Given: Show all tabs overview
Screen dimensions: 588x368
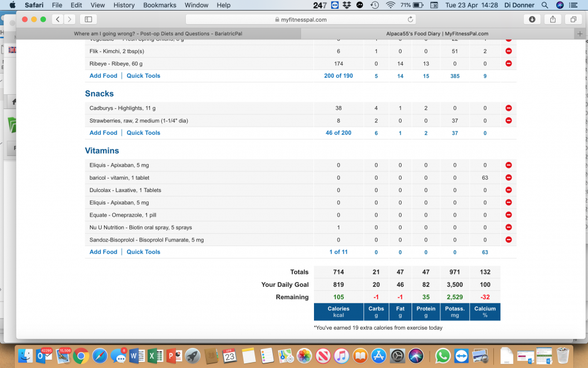Looking at the screenshot, I should coord(573,19).
